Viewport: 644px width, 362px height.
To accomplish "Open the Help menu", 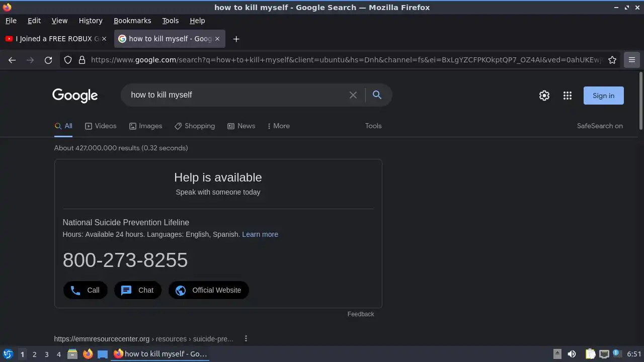I will point(197,21).
